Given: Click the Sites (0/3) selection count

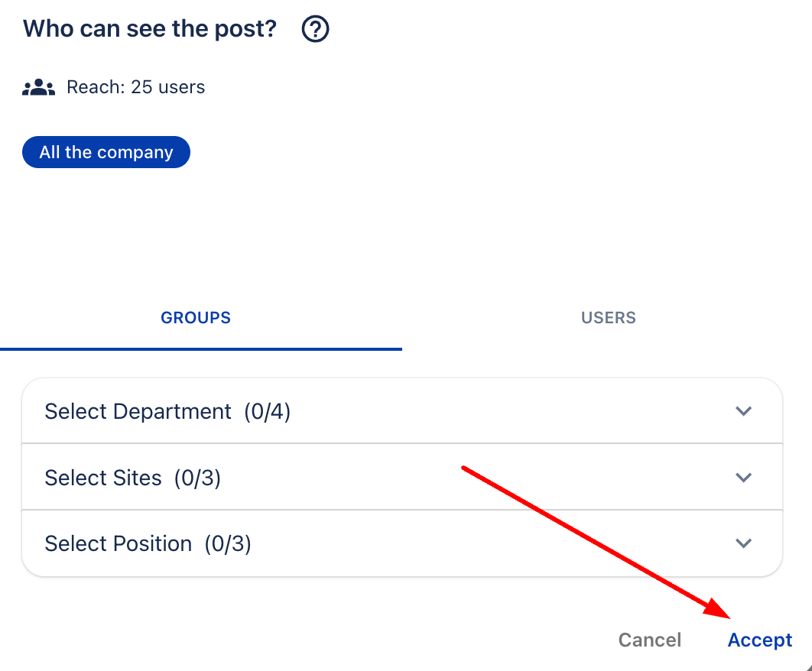Looking at the screenshot, I should tap(197, 478).
